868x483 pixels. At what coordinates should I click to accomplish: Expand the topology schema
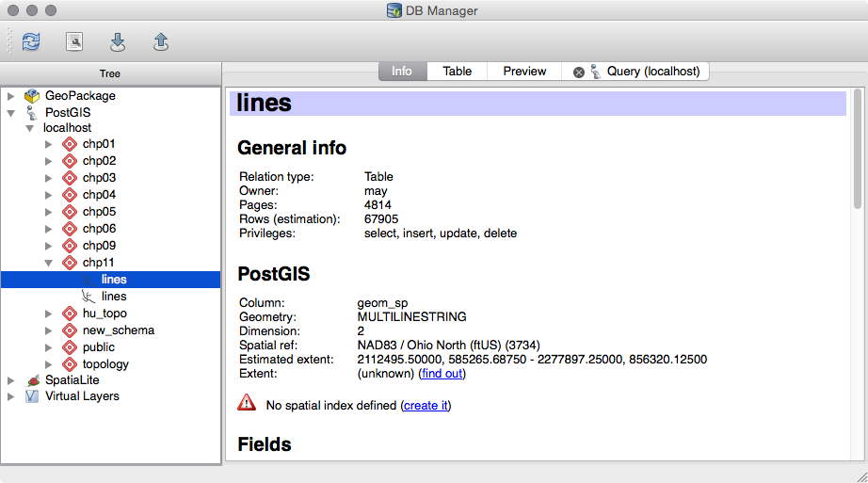pyautogui.click(x=49, y=364)
